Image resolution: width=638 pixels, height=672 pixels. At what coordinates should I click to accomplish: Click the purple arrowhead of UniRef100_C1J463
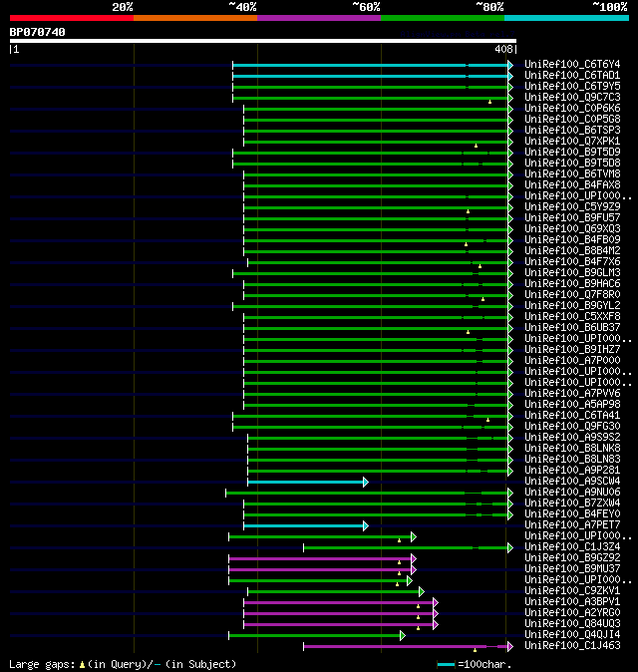point(510,647)
